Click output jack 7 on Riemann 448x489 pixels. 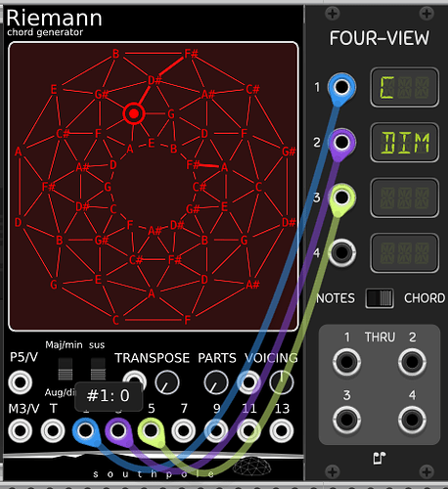coord(183,430)
